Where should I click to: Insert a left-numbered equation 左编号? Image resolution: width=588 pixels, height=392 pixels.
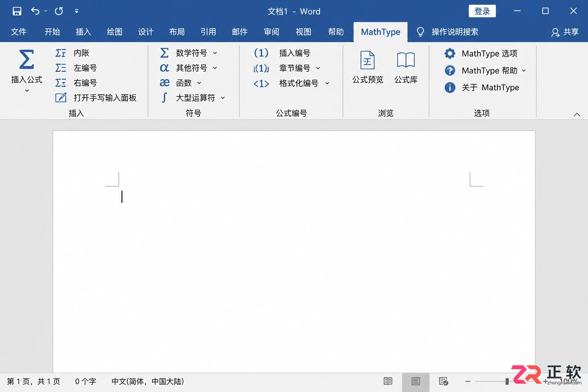[x=76, y=68]
